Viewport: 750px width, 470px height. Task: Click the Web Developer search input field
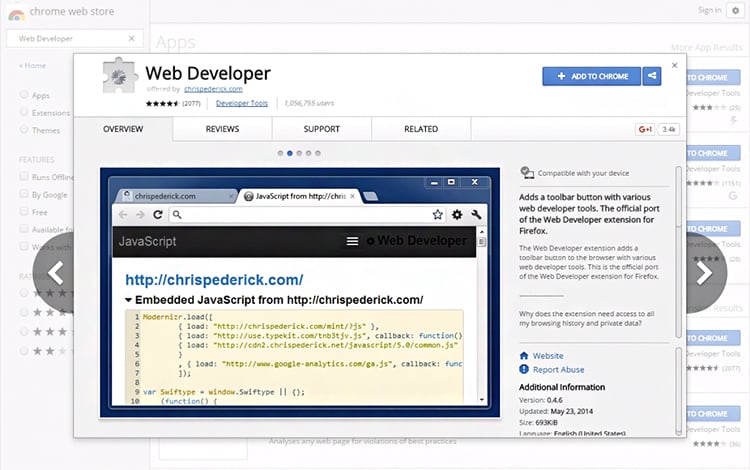75,38
